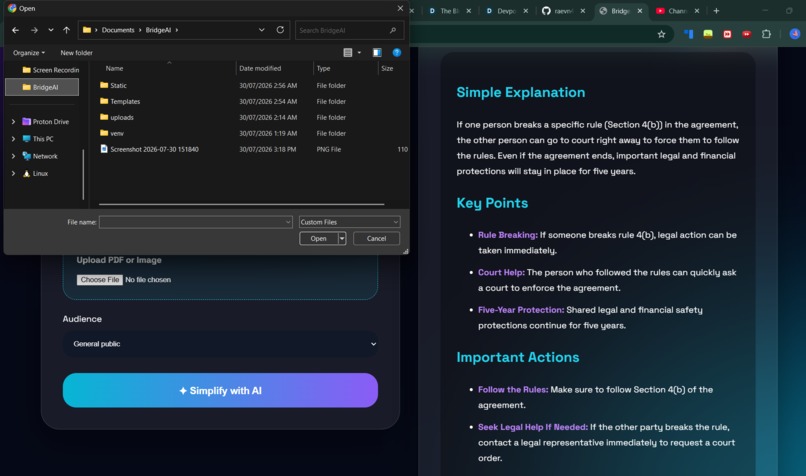
Task: Select Linux in the sidebar
Action: coord(35,174)
